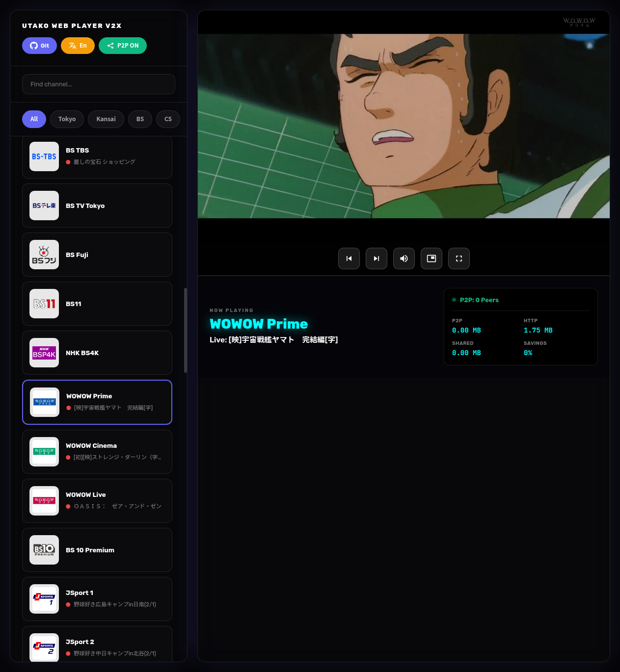Image resolution: width=620 pixels, height=672 pixels.
Task: Click the BS TBS shopping program subtitle
Action: [105, 162]
